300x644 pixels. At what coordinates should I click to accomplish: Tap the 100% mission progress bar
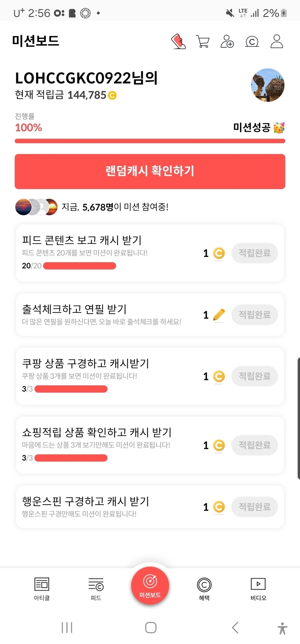pos(150,141)
